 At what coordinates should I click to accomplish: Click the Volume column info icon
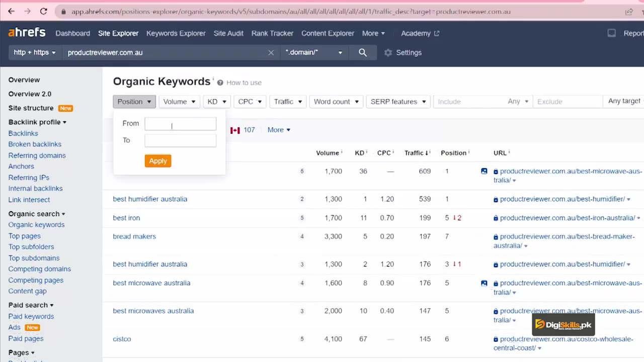point(342,152)
